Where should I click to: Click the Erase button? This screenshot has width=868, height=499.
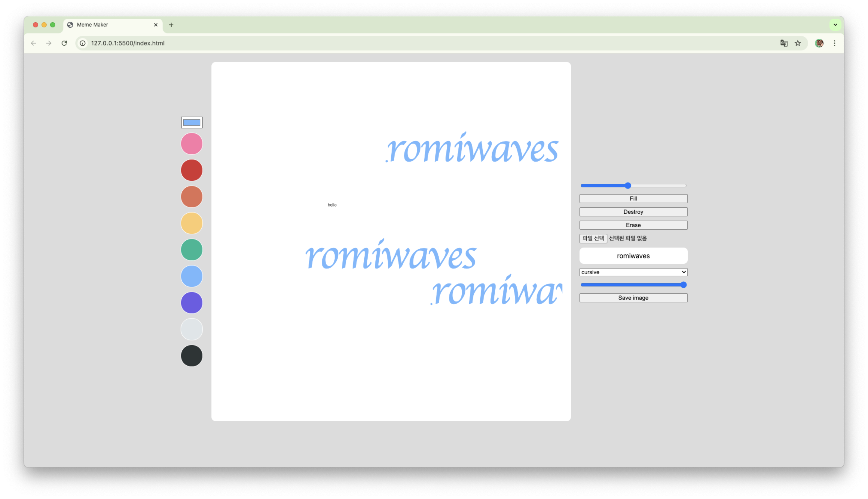point(633,225)
